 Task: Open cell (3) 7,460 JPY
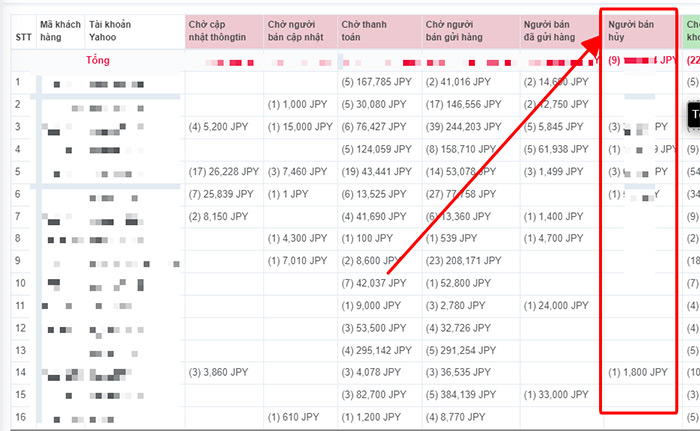click(298, 172)
